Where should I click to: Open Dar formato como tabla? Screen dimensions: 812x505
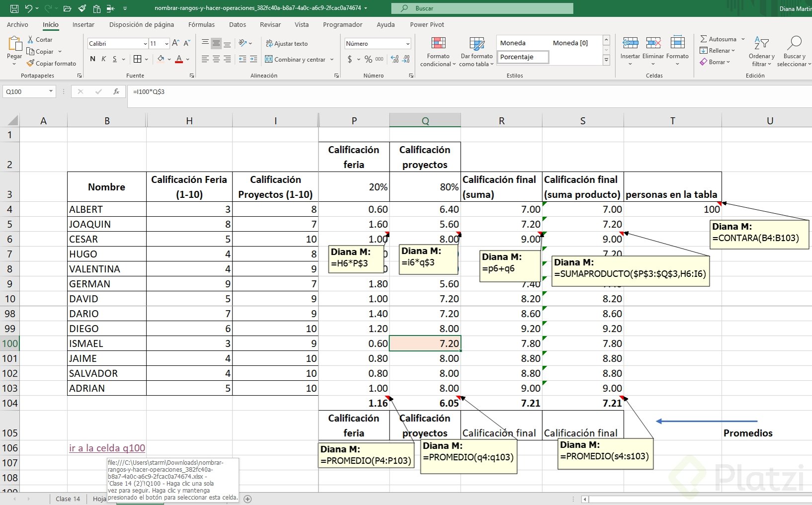477,52
